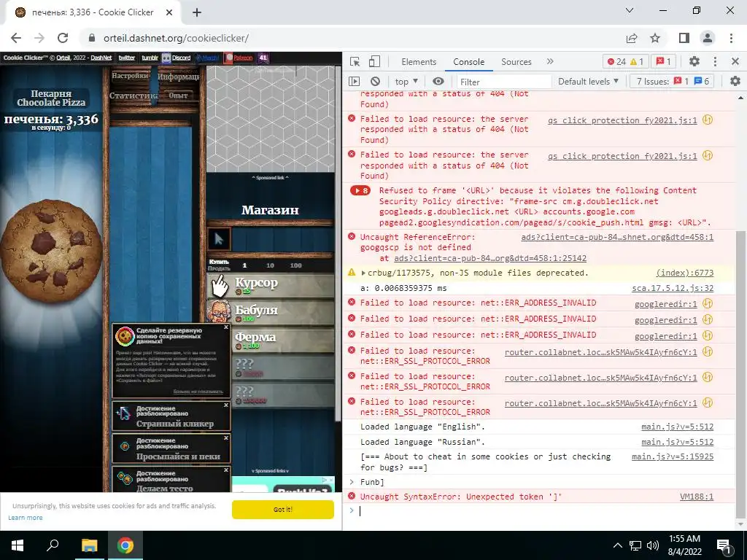Select Купить buy mode
This screenshot has height=560, width=747.
pos(219,262)
